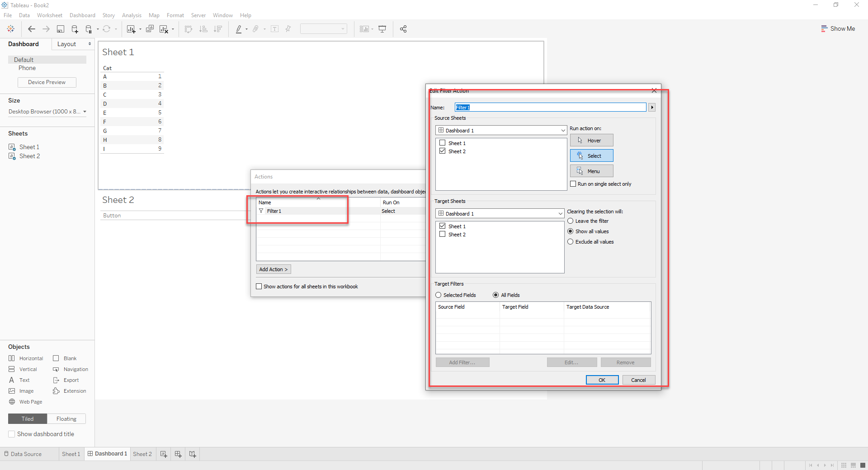The image size is (868, 470).
Task: Uncheck Sheet 1 under Target Sheets
Action: [443, 226]
